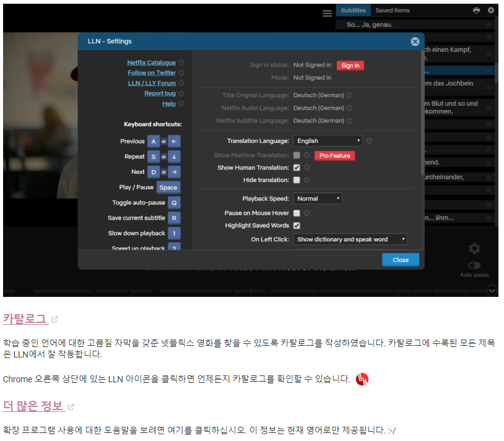Click the down arrow key for Repeat
Screen dimensions: 504x441
174,156
